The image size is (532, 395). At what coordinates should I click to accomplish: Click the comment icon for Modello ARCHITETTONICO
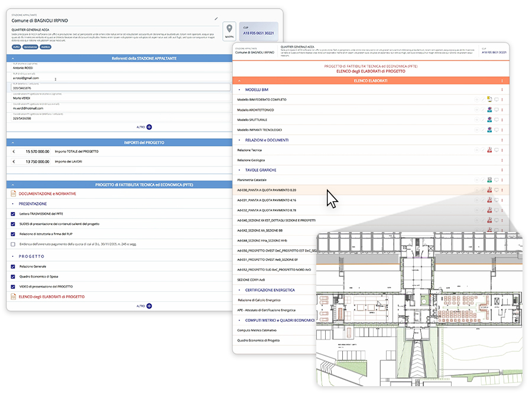[497, 110]
